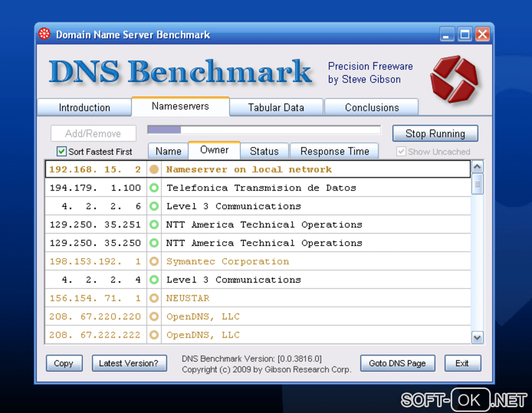Image resolution: width=532 pixels, height=413 pixels.
Task: Click orange status circle for 208.67.222.222
Action: pyautogui.click(x=154, y=335)
